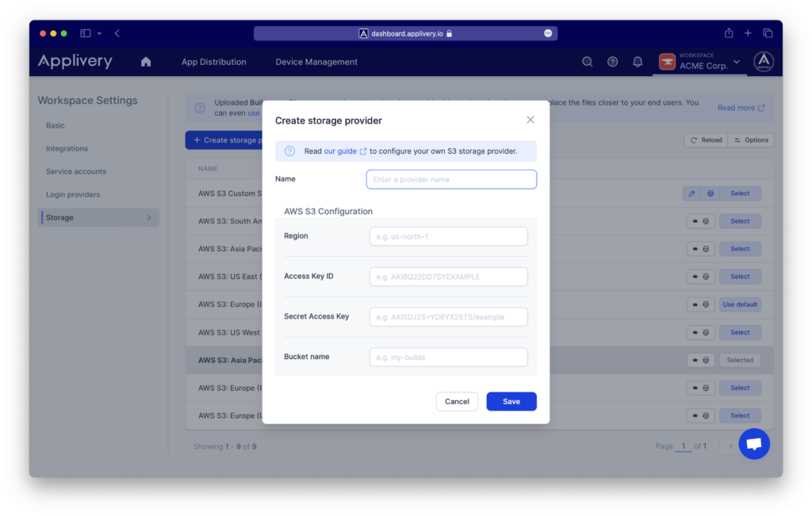Open the search magnifier in the top bar
Viewport: 812px width, 516px height.
pos(588,62)
